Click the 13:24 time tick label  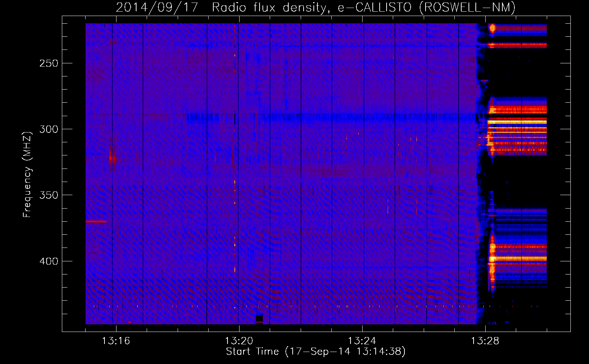[x=362, y=341]
